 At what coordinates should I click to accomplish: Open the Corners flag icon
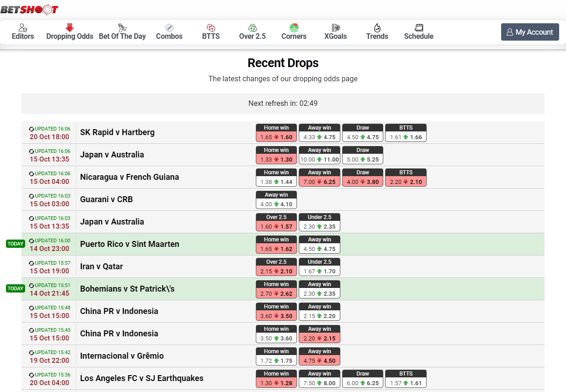click(294, 28)
